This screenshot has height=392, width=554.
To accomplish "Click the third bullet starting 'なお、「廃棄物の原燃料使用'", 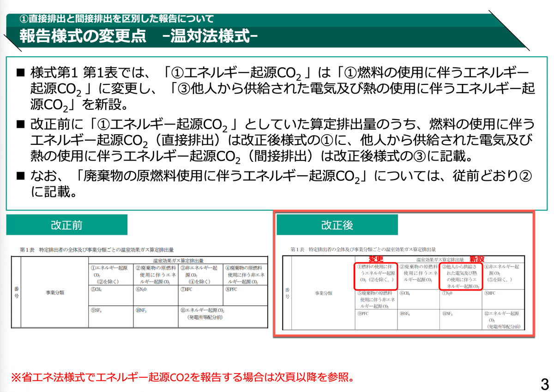I will point(274,183).
